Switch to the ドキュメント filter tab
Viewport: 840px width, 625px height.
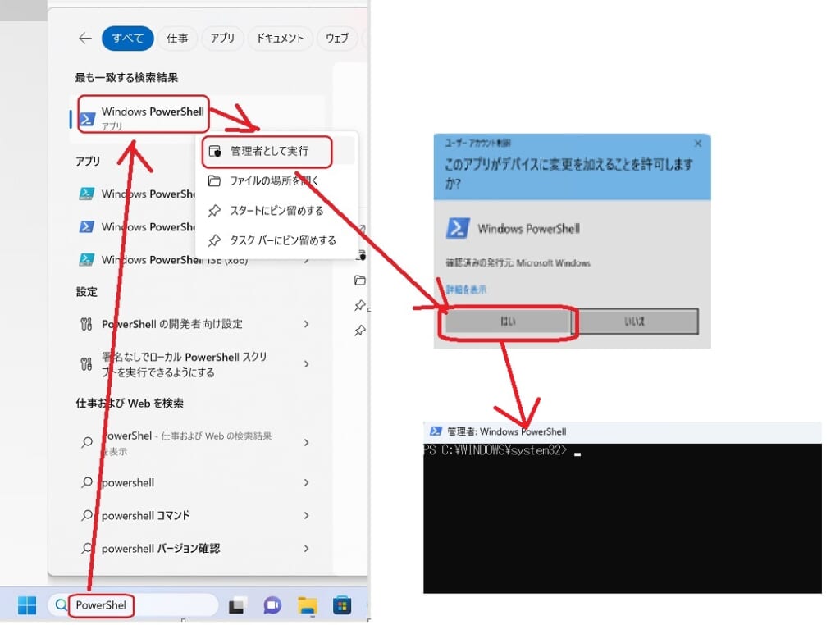pyautogui.click(x=280, y=39)
